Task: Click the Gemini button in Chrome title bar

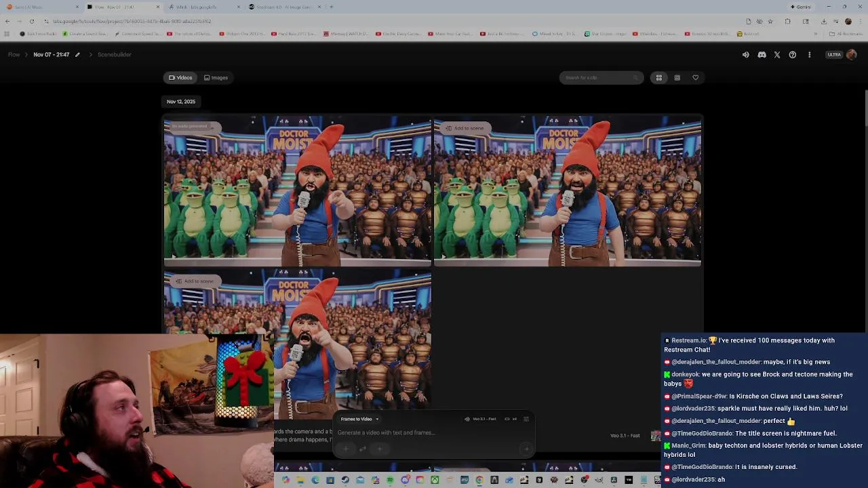Action: click(801, 7)
